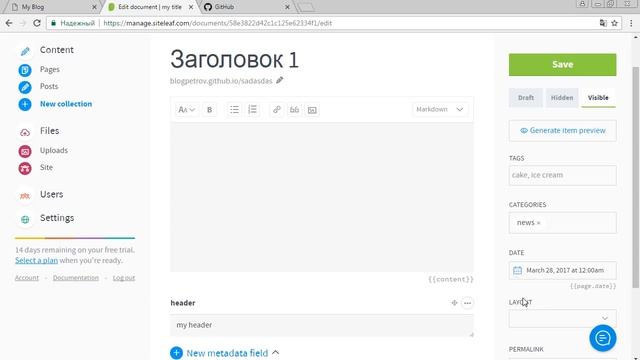Click the New collection link

(66, 104)
